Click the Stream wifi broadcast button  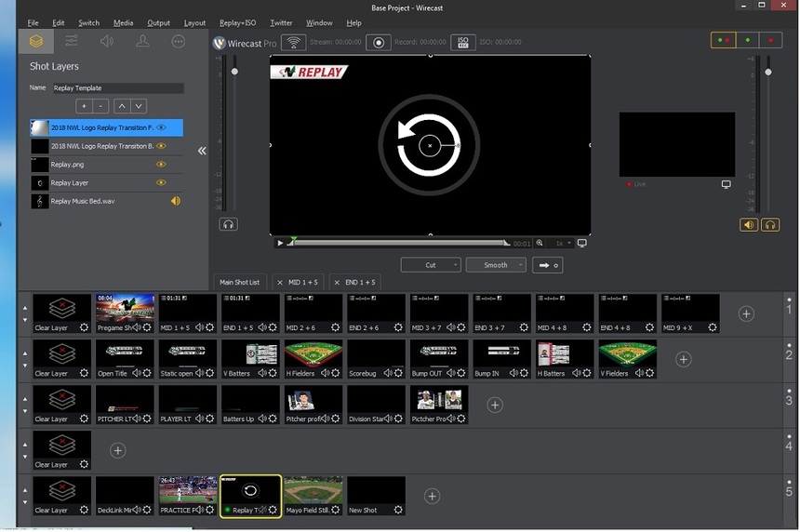click(x=293, y=43)
